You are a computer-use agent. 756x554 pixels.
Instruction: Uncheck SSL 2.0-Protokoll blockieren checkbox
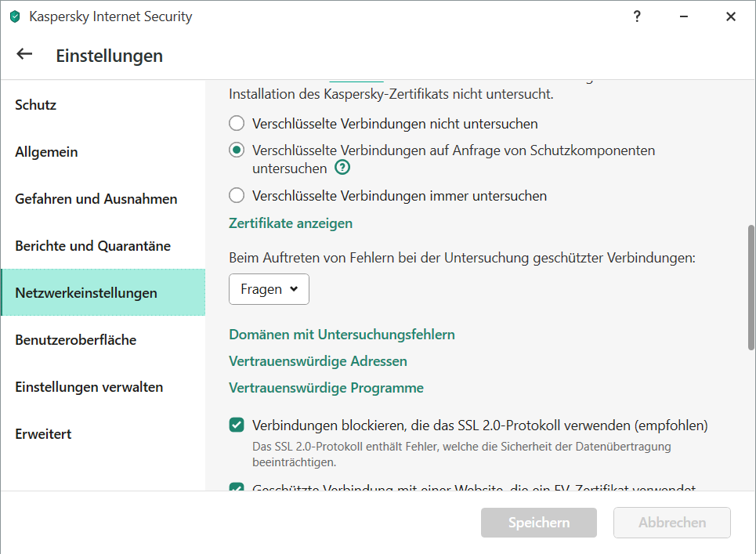click(237, 425)
